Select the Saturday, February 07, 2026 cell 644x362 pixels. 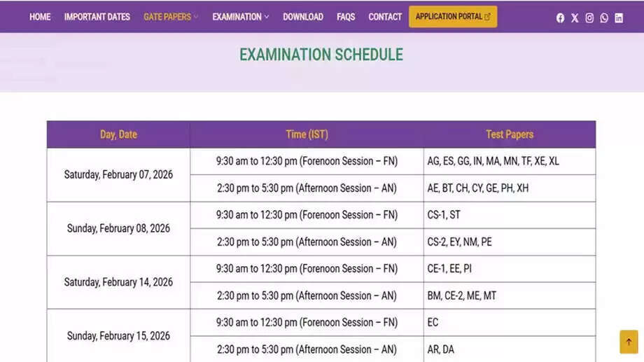click(118, 174)
